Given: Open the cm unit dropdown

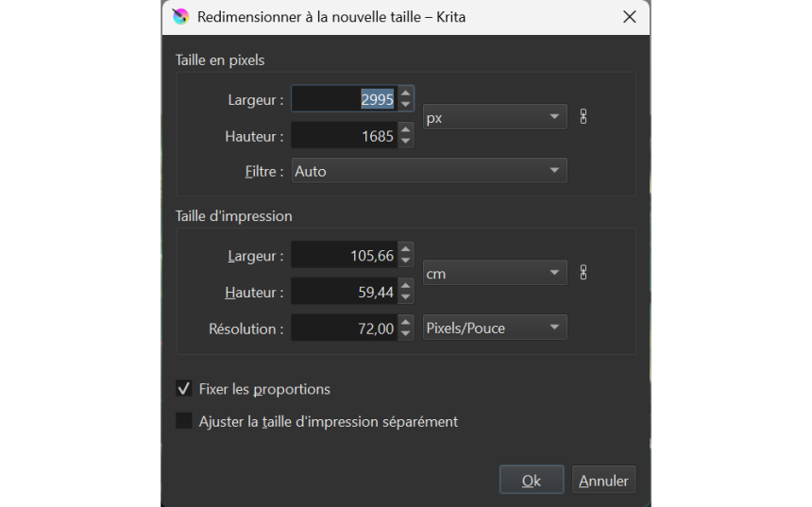Looking at the screenshot, I should [x=494, y=274].
